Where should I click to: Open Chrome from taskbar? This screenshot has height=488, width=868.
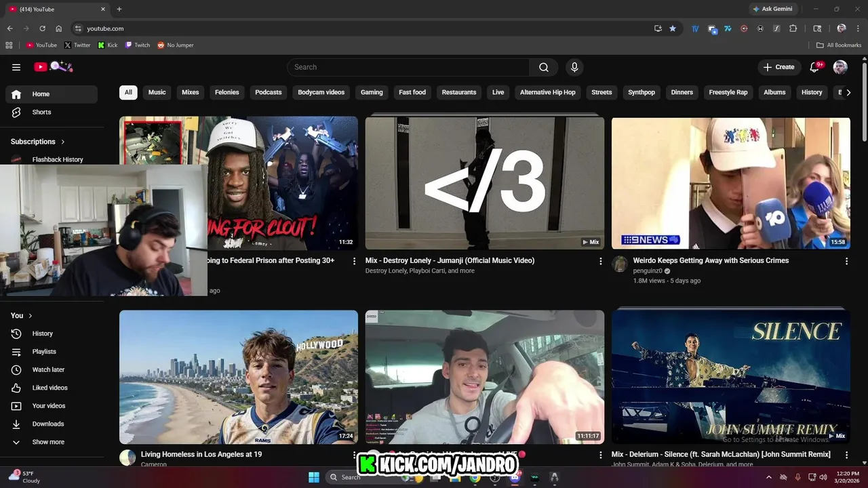click(x=475, y=477)
